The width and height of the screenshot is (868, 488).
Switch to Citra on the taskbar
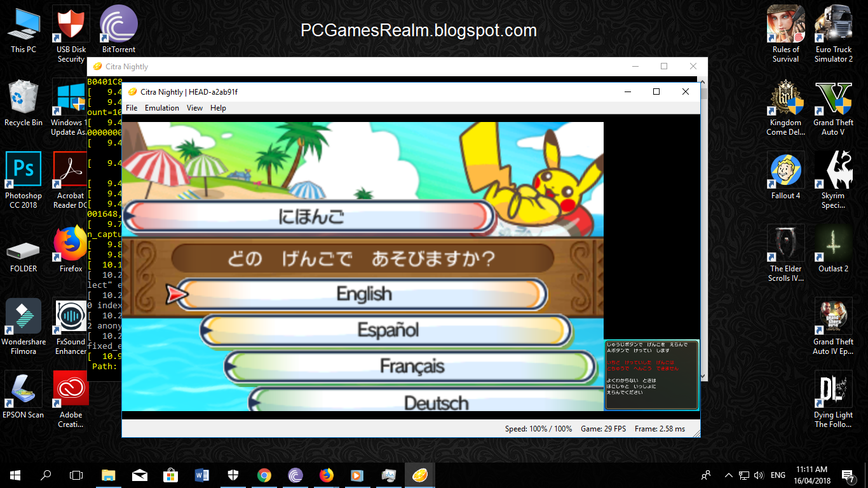(420, 475)
